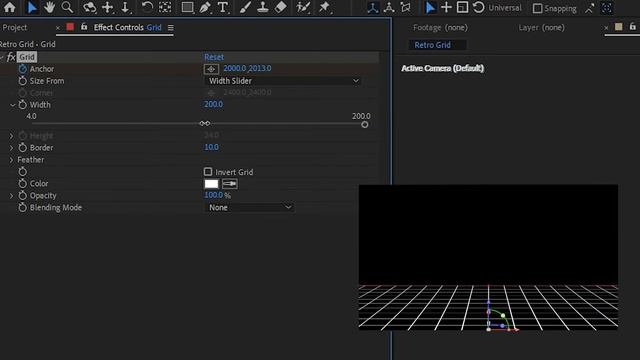640x360 pixels.
Task: Reset the Grid effect
Action: (214, 57)
